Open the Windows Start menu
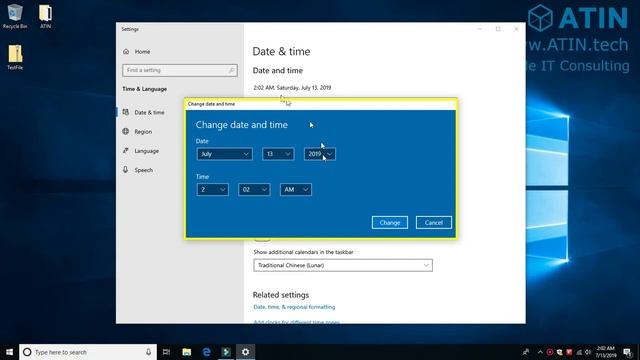640x360 pixels. click(x=9, y=352)
